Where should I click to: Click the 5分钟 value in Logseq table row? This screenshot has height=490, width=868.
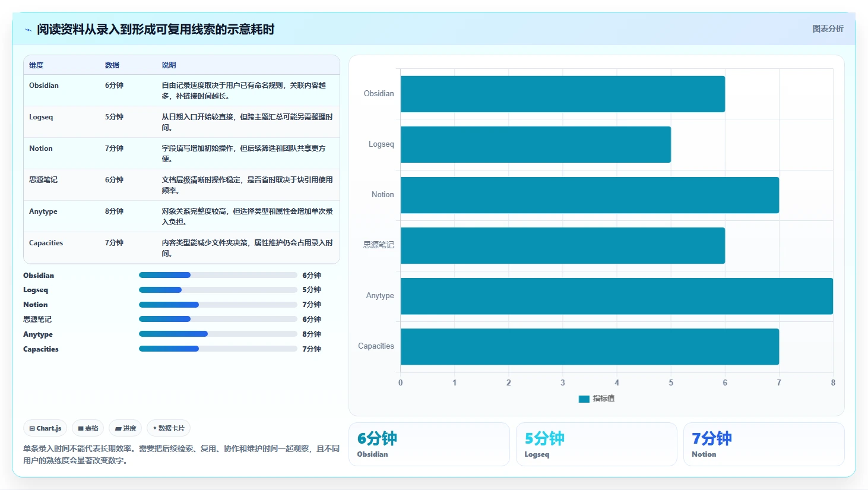click(114, 117)
